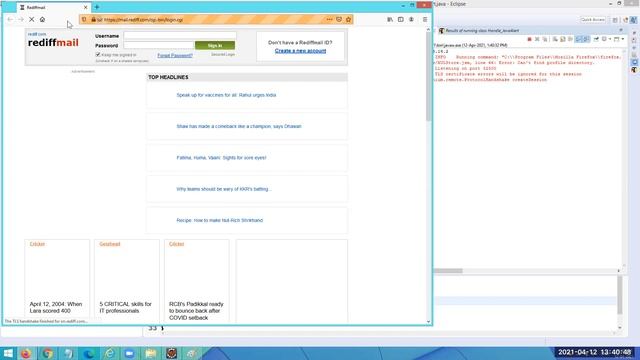This screenshot has height=360, width=640.
Task: Go to Firefox home page icon
Action: (x=42, y=20)
